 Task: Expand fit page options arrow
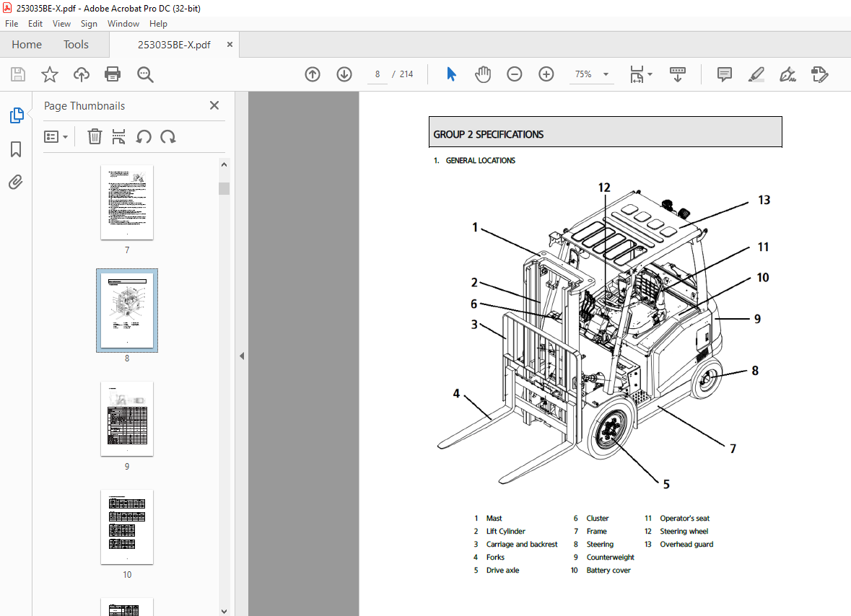pyautogui.click(x=650, y=74)
